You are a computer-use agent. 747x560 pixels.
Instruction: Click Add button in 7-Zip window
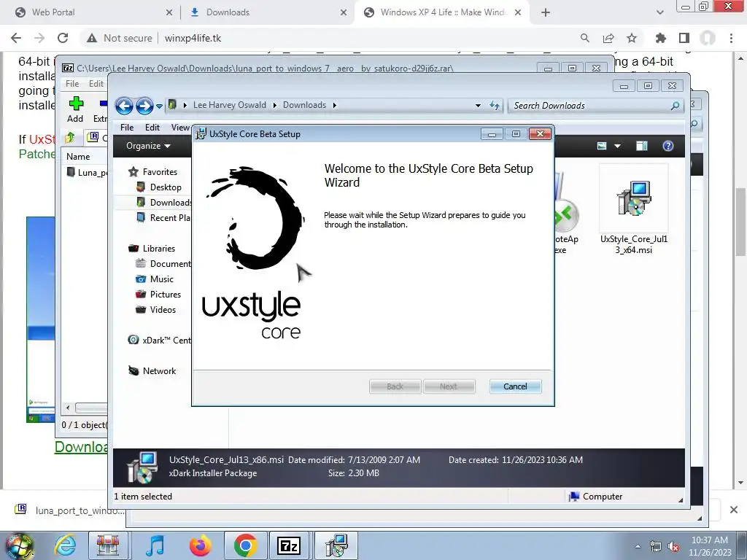[x=75, y=109]
